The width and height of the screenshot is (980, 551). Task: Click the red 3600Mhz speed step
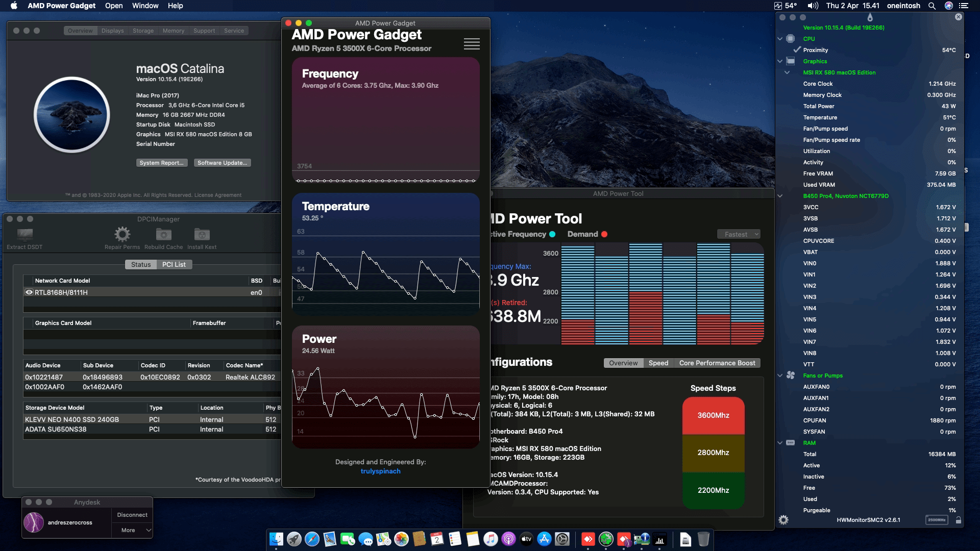tap(713, 415)
